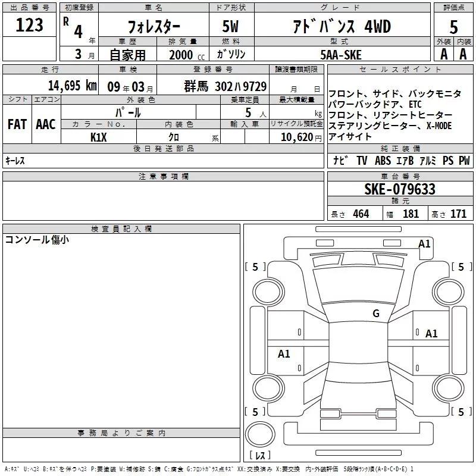
Task: Click the fuel type "ガソリン"
Action: click(x=231, y=54)
